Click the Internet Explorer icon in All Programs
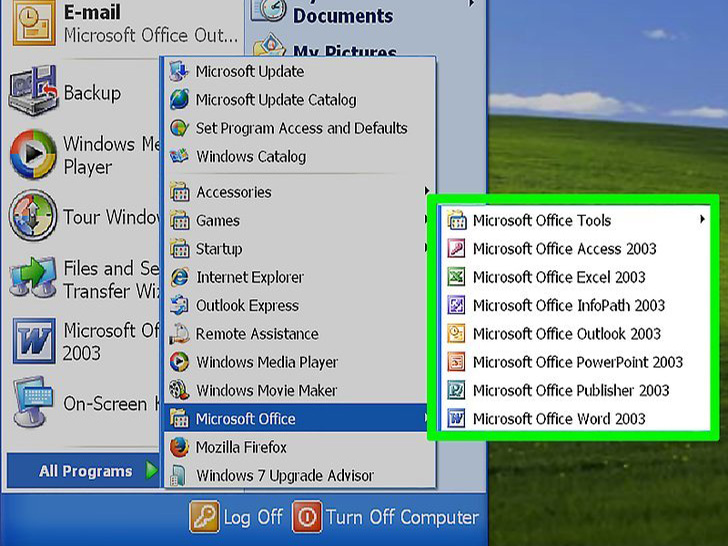The image size is (728, 546). (x=179, y=277)
